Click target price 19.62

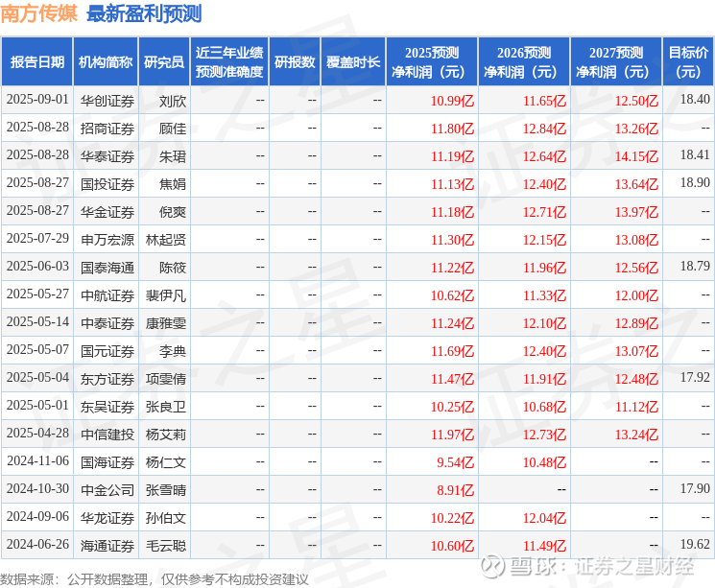[x=695, y=544]
